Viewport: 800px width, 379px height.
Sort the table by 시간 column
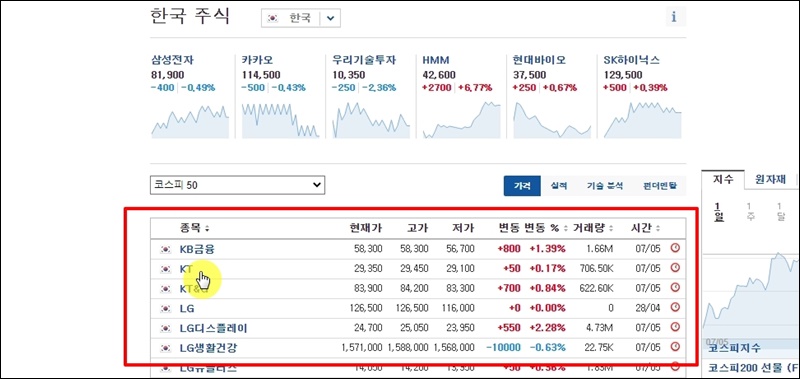click(x=645, y=228)
